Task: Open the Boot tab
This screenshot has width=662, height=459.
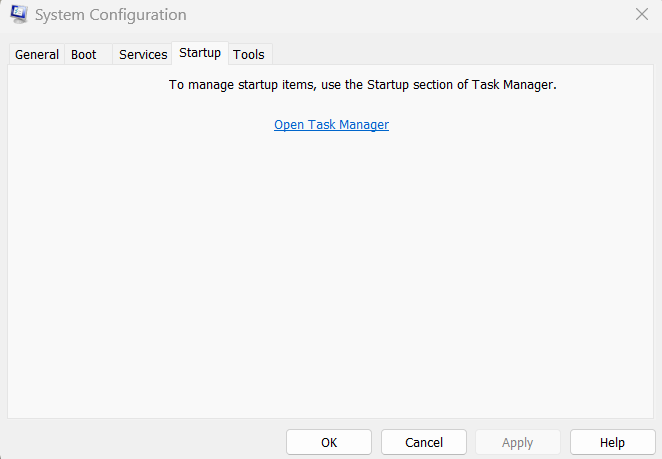Action: [84, 54]
